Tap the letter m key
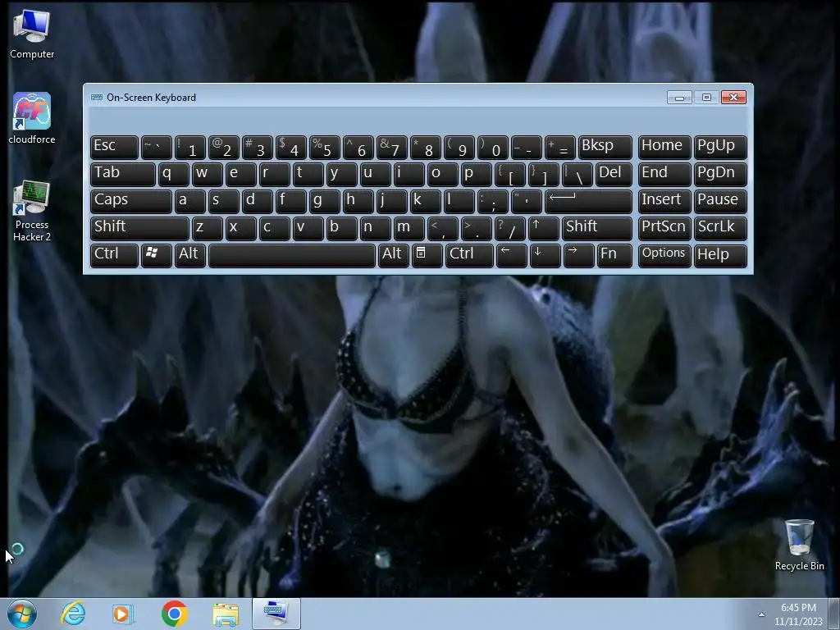Image resolution: width=840 pixels, height=630 pixels. [409, 228]
